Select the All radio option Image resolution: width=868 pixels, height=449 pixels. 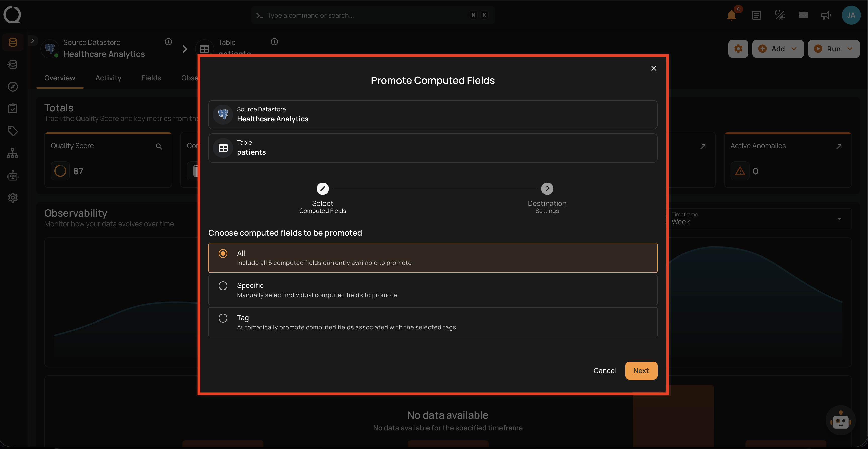[223, 254]
